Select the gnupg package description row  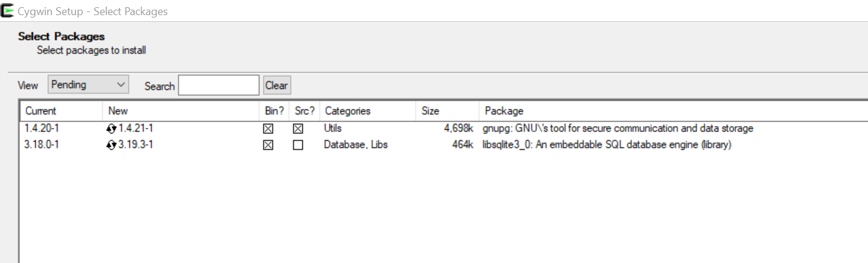pyautogui.click(x=618, y=129)
